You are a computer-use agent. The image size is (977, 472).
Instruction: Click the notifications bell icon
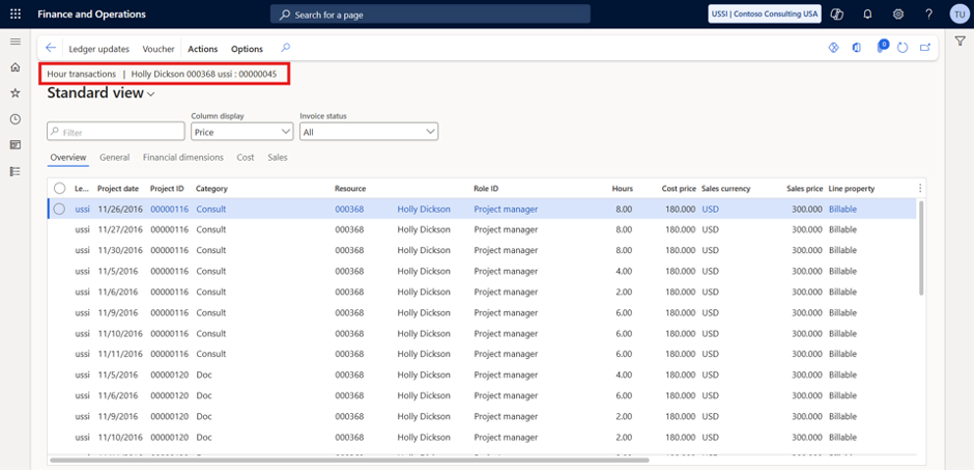pos(867,14)
